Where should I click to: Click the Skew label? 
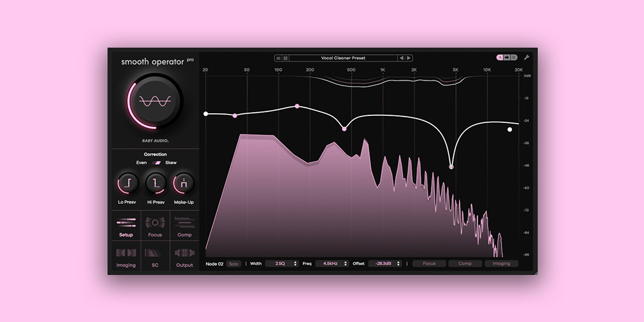point(171,163)
